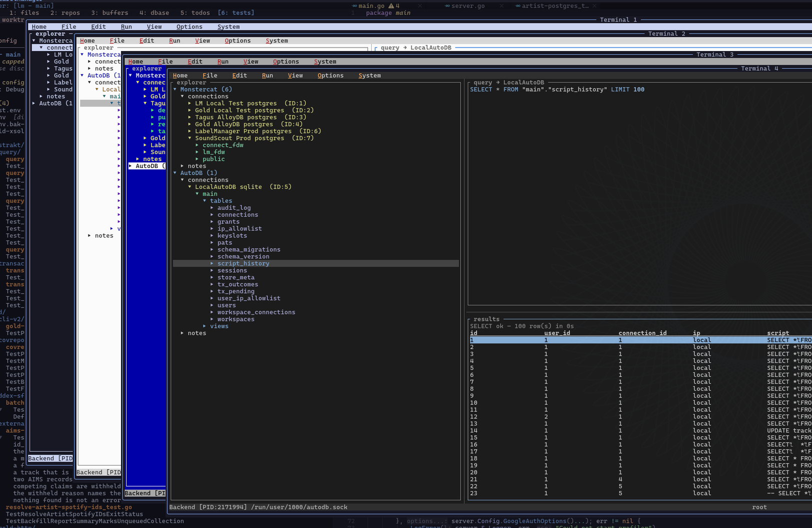Image resolution: width=812 pixels, height=528 pixels.
Task: Open the Edit menu in Terminal 4
Action: [239, 75]
